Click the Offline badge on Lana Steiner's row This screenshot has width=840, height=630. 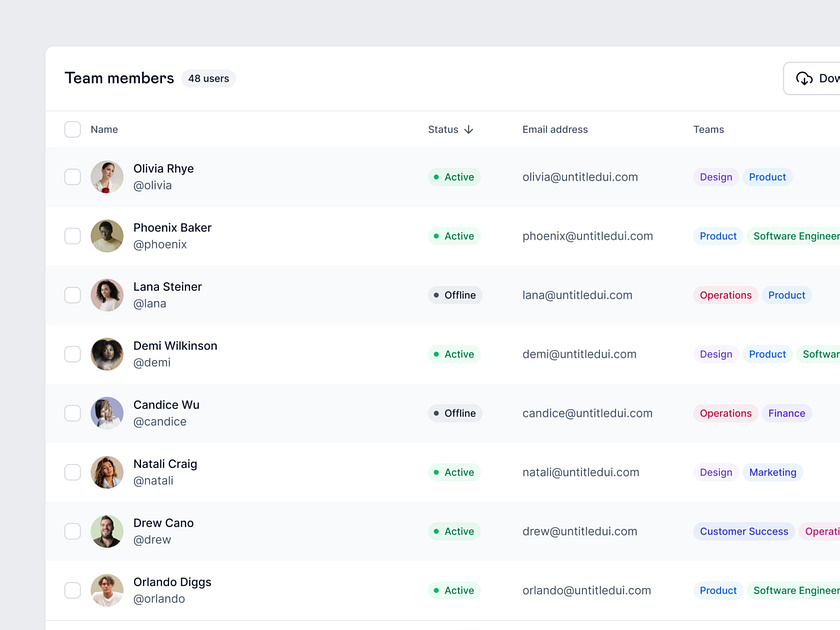(454, 294)
